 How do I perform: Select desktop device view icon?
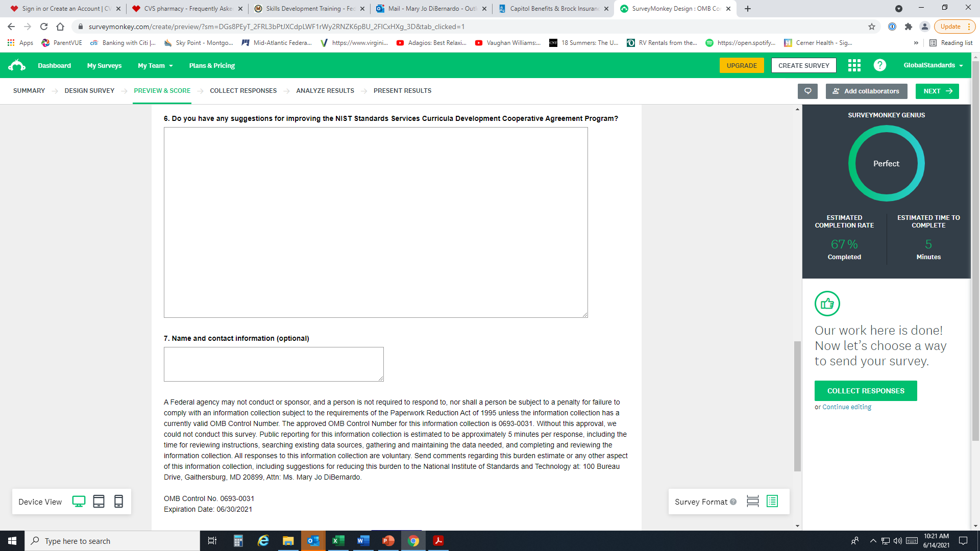(79, 502)
